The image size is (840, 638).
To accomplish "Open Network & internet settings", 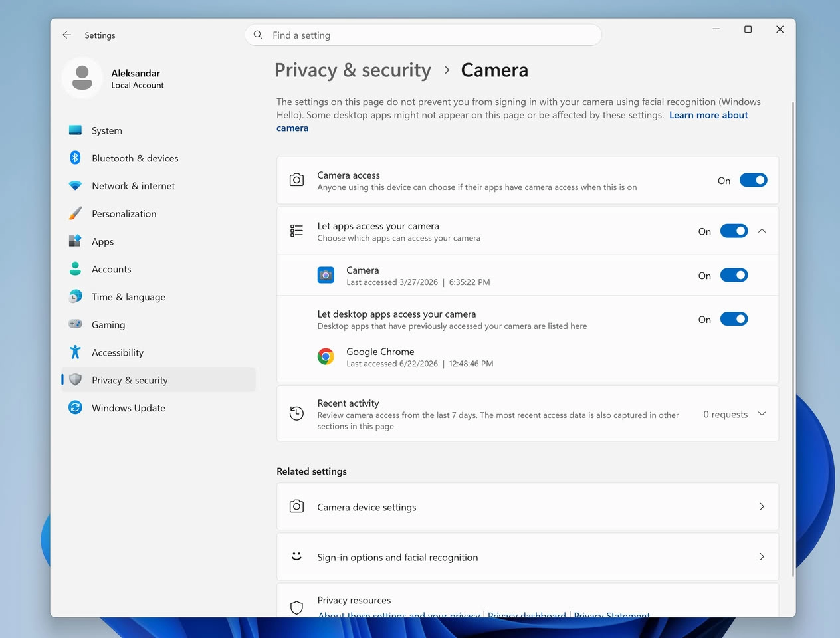I will 158,186.
